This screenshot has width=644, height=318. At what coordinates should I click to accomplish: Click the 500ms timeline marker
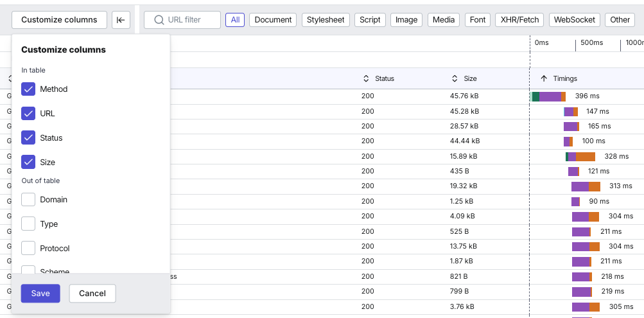pos(591,43)
